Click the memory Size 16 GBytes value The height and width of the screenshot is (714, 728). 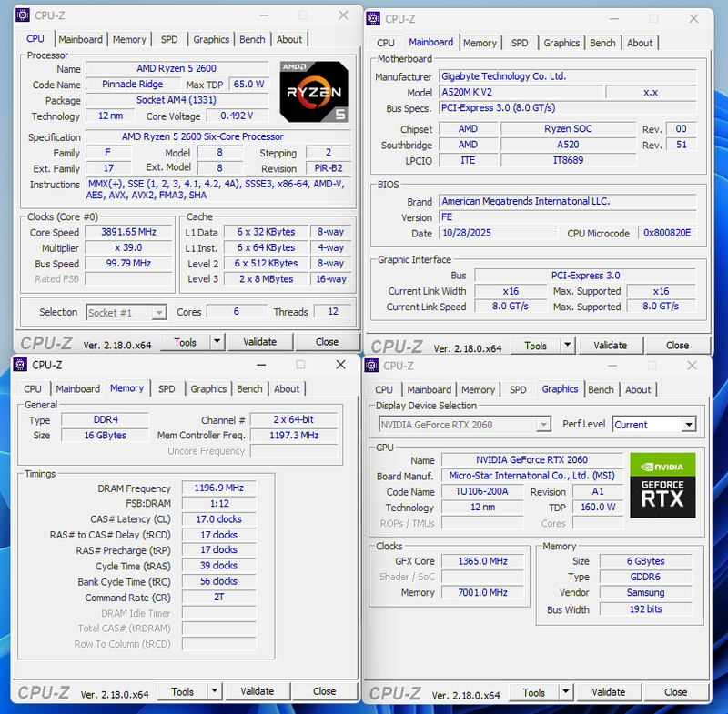(x=105, y=435)
